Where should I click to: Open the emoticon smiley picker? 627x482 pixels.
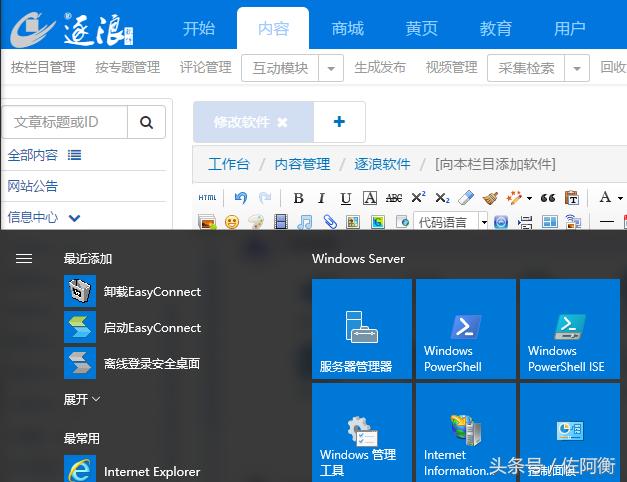232,222
